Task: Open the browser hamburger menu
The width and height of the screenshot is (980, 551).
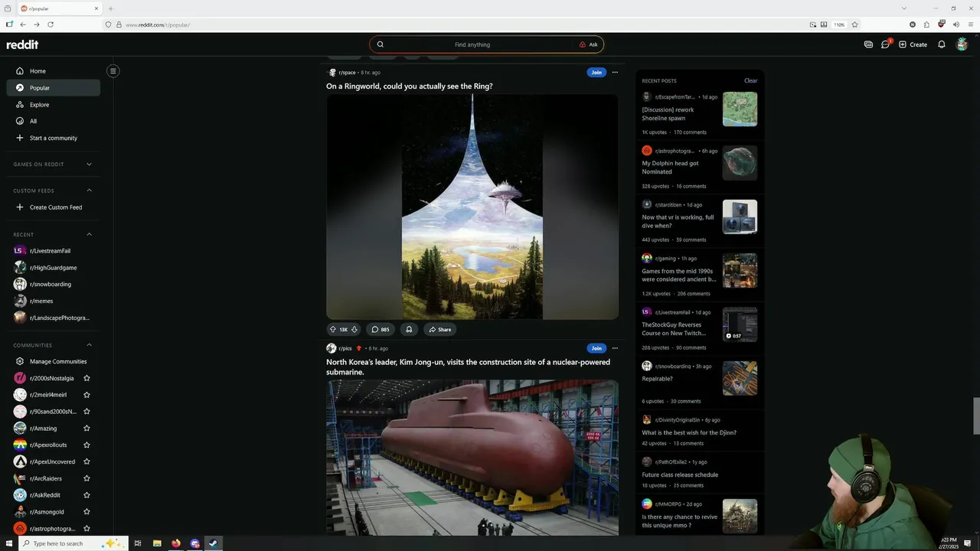Action: [970, 24]
